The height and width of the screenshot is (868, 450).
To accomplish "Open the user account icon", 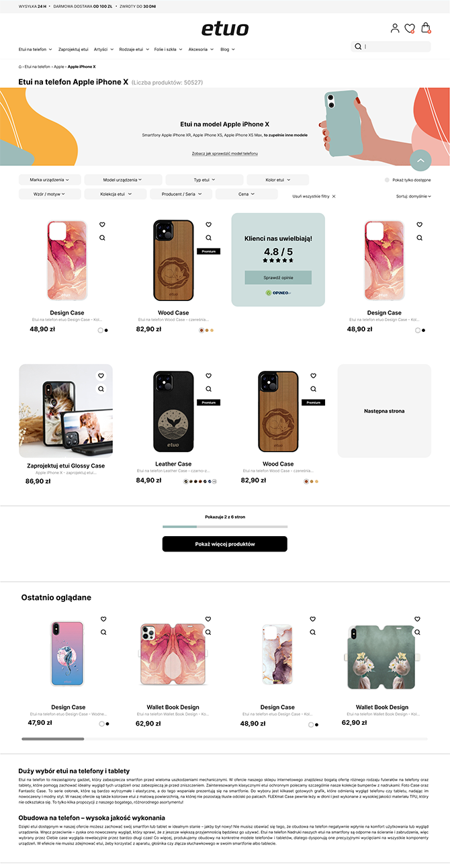I will click(395, 28).
